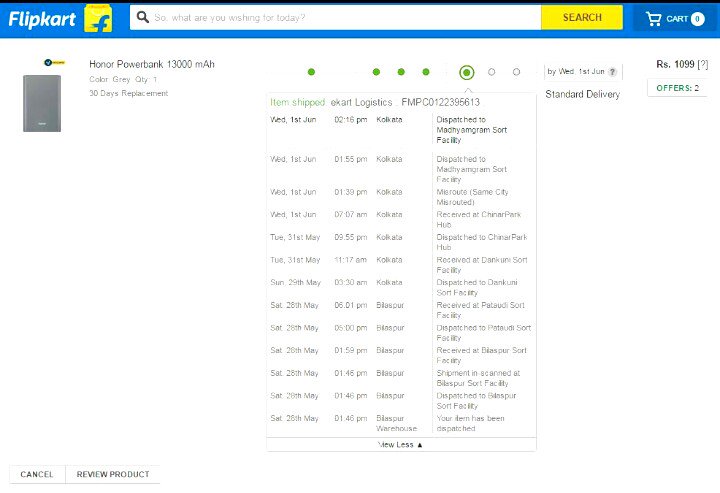
Task: Click the '07:07 am' time cell
Action: tap(351, 214)
